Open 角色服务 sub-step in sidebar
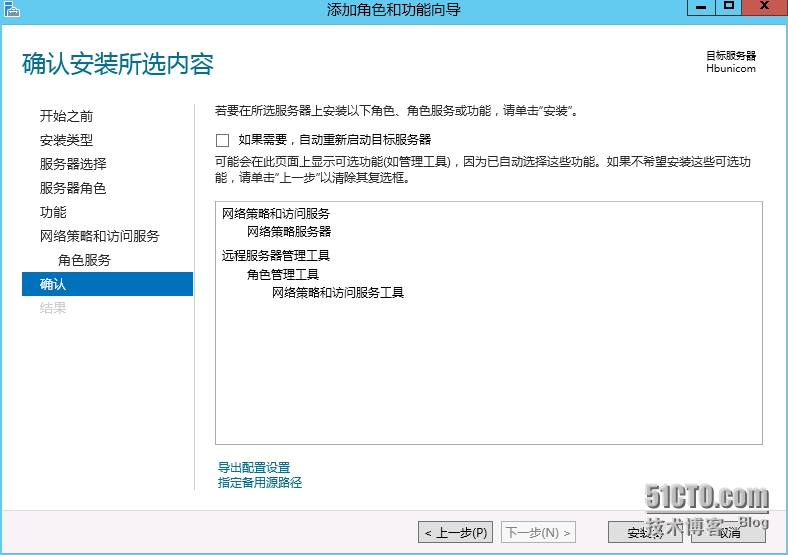This screenshot has width=788, height=555. (84, 260)
